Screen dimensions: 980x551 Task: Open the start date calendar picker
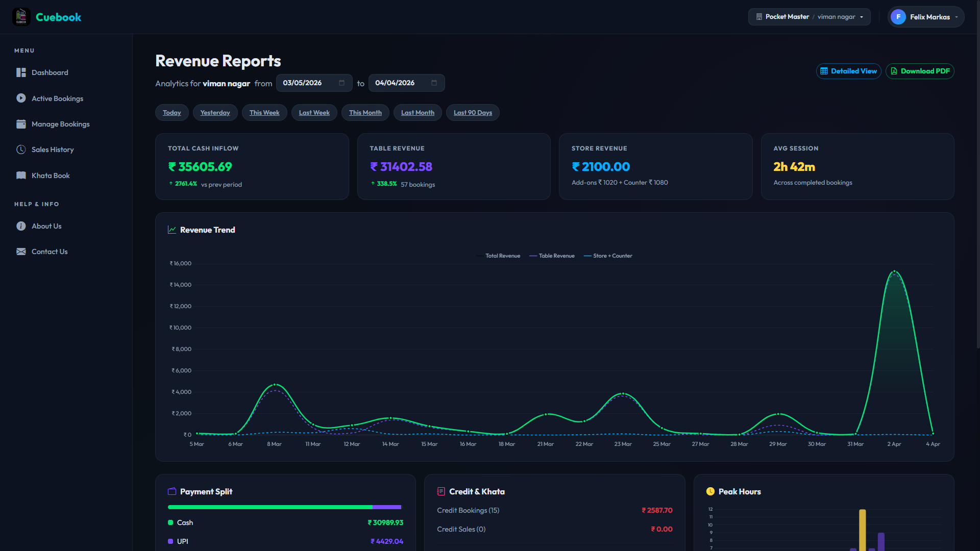(341, 83)
